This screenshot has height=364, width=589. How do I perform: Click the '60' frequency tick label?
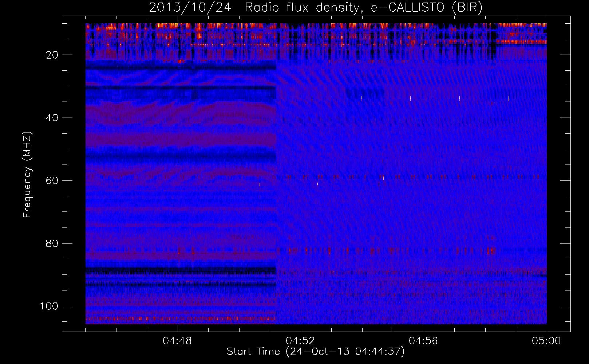[x=52, y=181]
